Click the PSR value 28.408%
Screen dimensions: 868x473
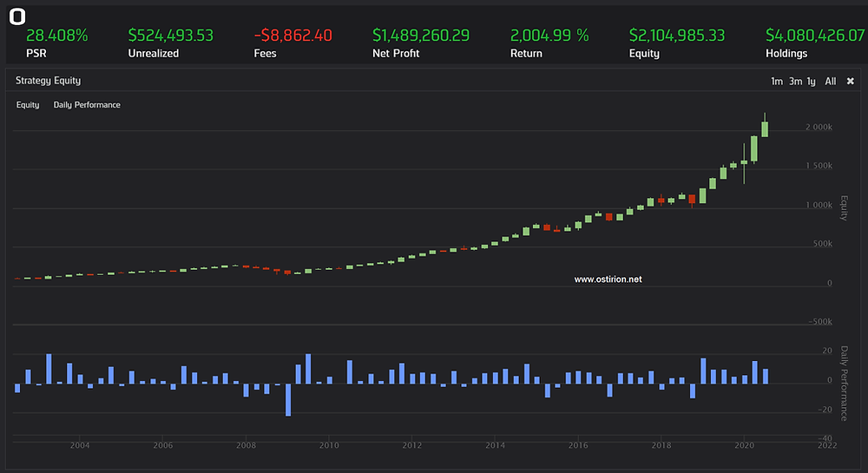(57, 36)
